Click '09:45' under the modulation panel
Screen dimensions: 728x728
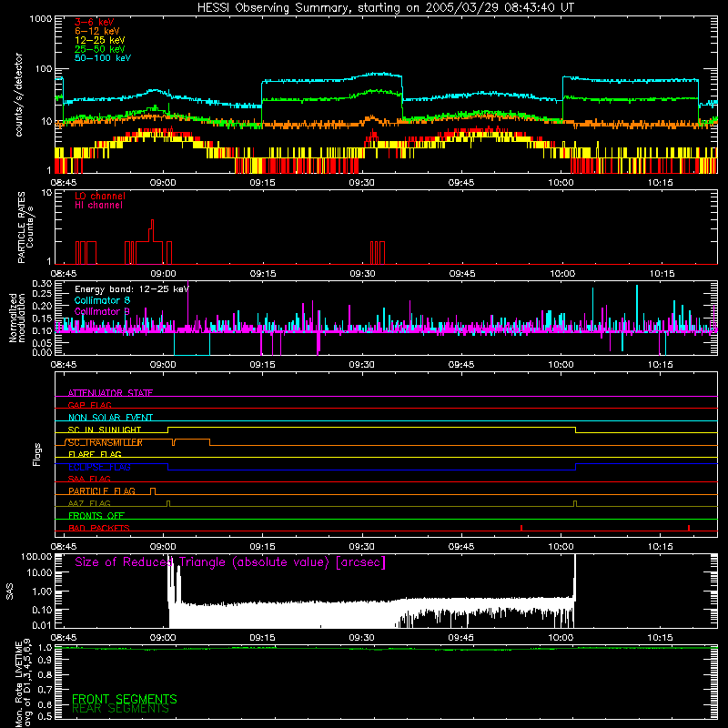tap(461, 365)
